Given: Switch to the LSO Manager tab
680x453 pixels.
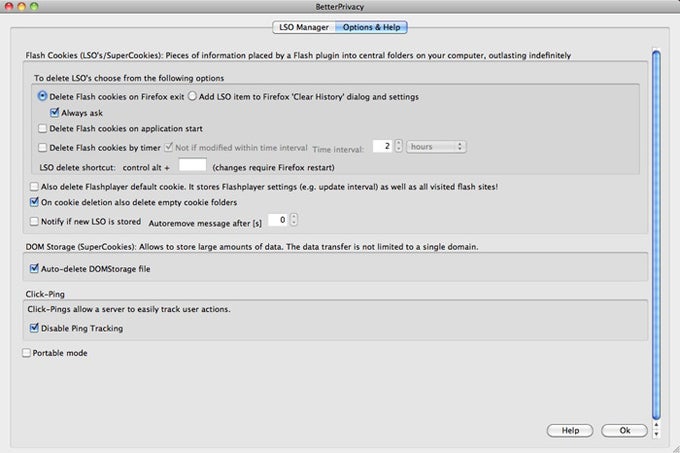Looking at the screenshot, I should (304, 27).
